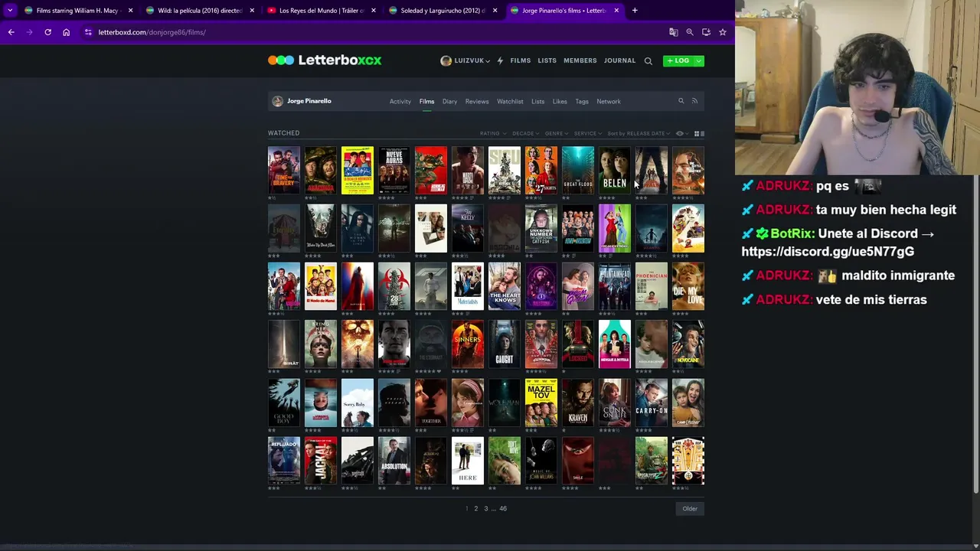Viewport: 980px width, 551px height.
Task: Open the browser tab search dropdown
Action: click(10, 11)
